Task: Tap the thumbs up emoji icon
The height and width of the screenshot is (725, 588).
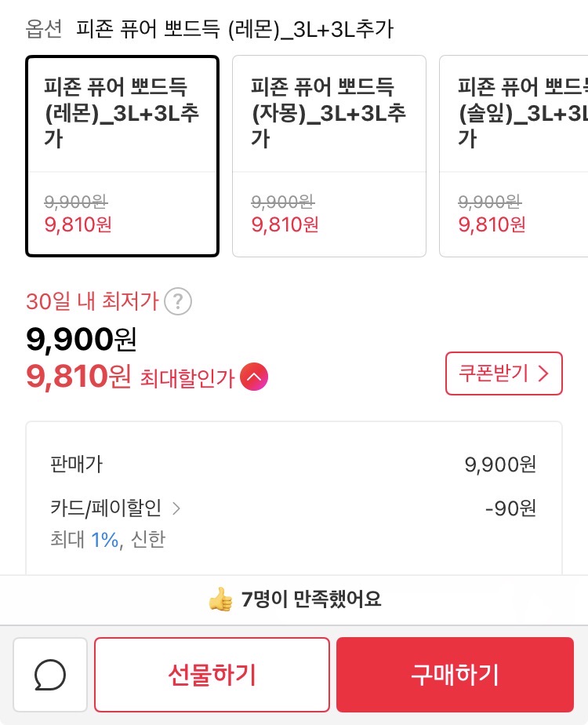Action: [x=221, y=600]
